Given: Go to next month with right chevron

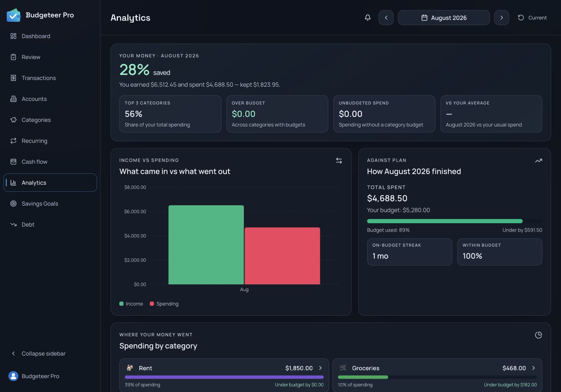Looking at the screenshot, I should click(x=502, y=18).
